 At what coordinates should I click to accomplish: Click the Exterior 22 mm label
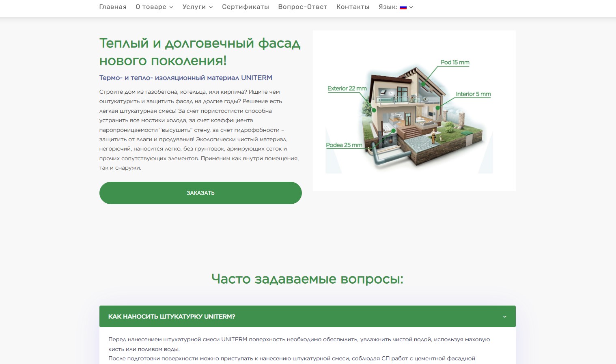[347, 88]
